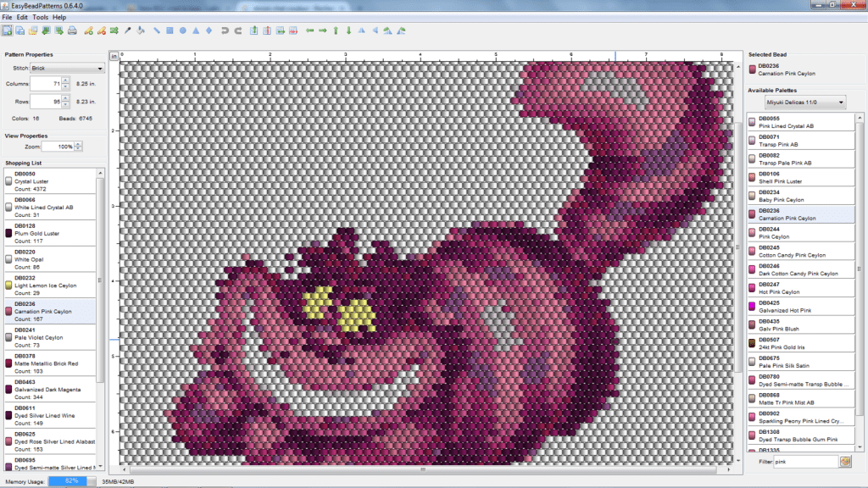Click the New pattern toolbar icon
868x488 pixels.
7,30
